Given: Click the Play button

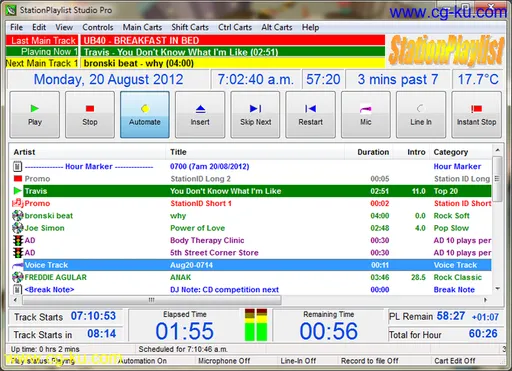Looking at the screenshot, I should click(35, 114).
